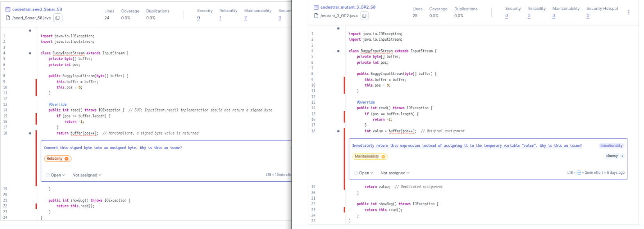Click the file icon beside /mutant_3_OP2.java

point(316,16)
